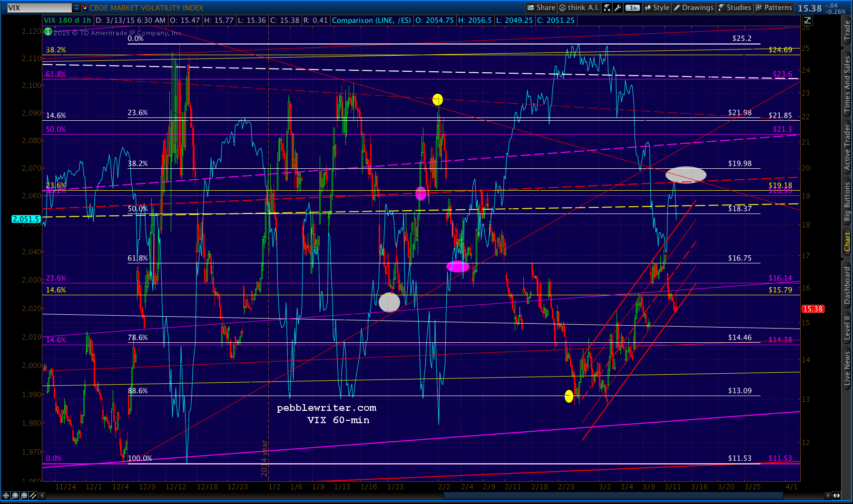The image size is (853, 504).
Task: Click the right scroll arrow of time axis
Action: click(828, 495)
